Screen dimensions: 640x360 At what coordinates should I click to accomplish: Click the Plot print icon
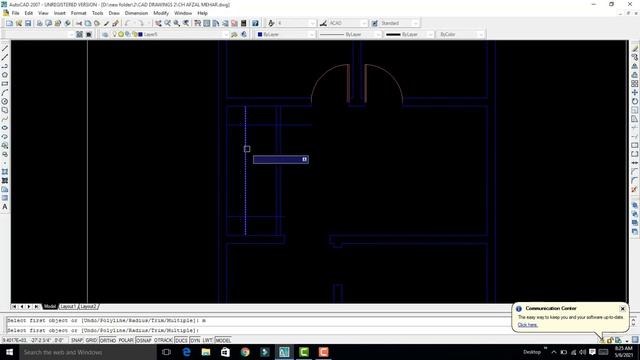click(40, 23)
